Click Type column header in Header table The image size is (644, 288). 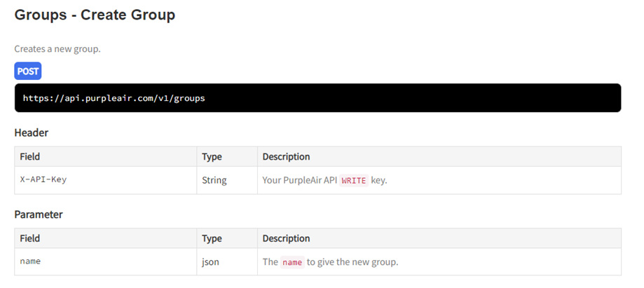(212, 156)
